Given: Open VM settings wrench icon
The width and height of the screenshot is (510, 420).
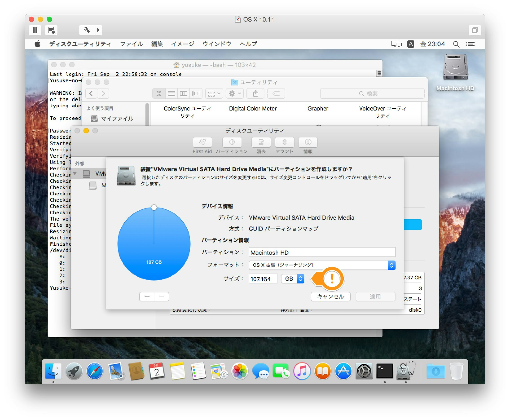Looking at the screenshot, I should click(87, 30).
